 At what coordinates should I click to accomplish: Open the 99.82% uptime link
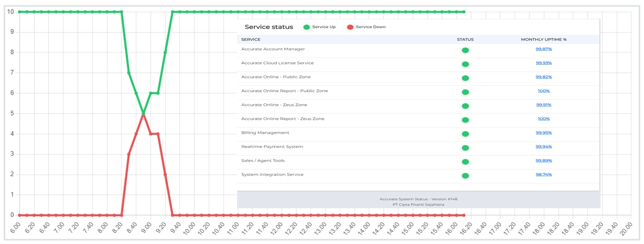coord(544,77)
